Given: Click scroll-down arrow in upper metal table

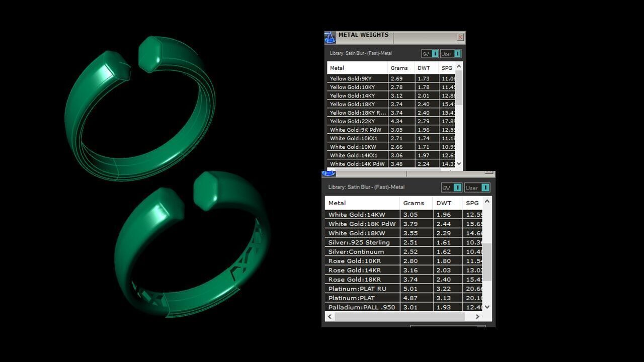Looking at the screenshot, I should (459, 163).
